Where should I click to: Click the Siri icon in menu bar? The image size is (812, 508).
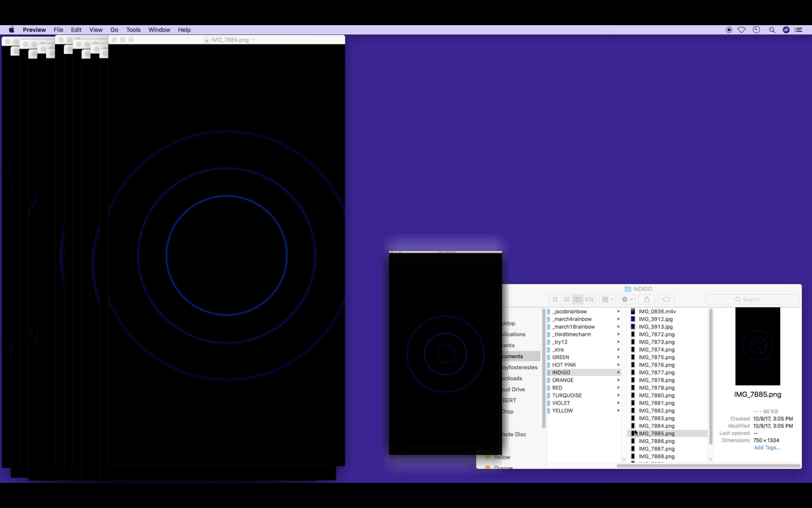click(x=786, y=30)
